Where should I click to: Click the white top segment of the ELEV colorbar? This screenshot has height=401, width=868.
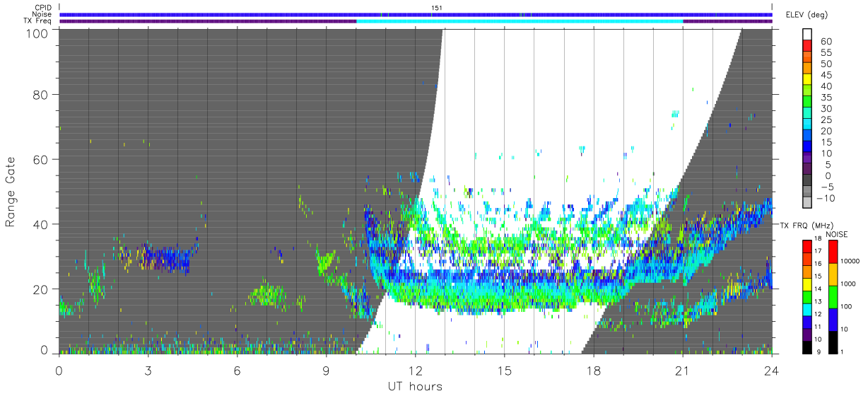[x=809, y=35]
